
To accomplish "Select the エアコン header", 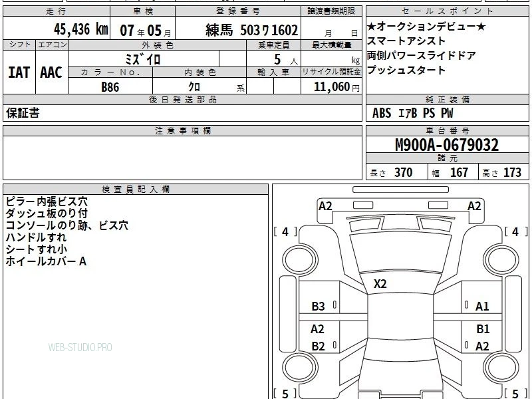I will tap(52, 45).
